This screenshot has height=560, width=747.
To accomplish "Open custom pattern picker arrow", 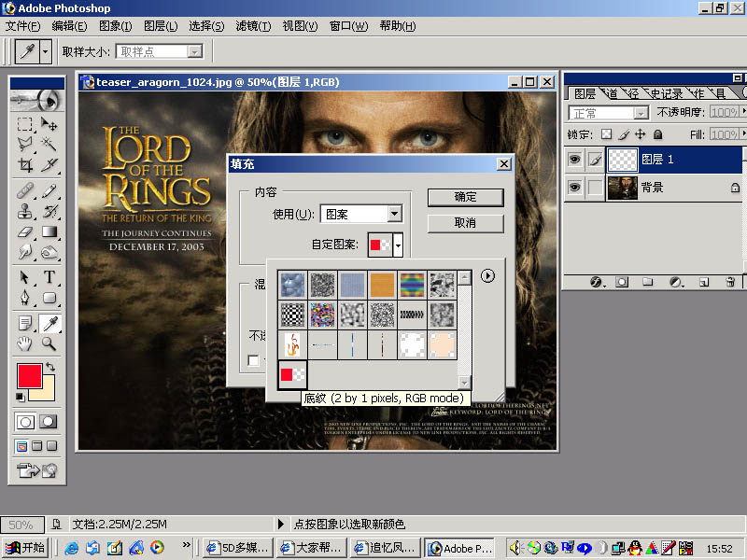I will pos(398,245).
